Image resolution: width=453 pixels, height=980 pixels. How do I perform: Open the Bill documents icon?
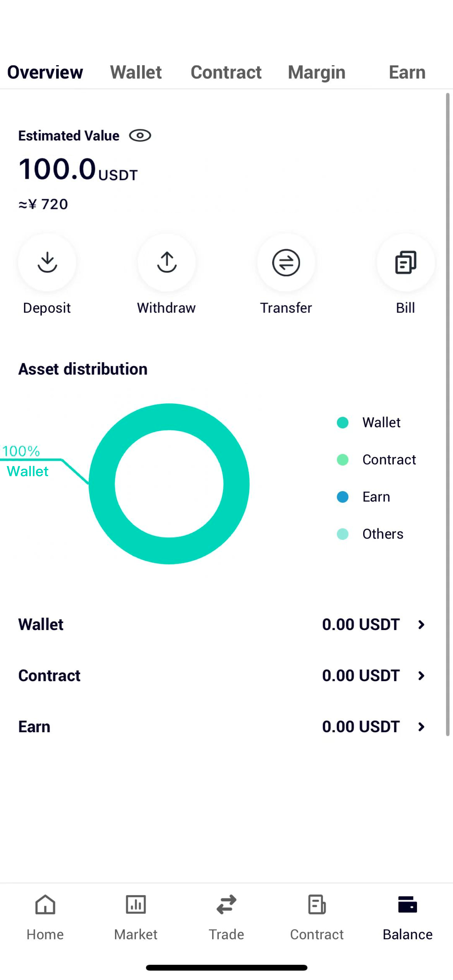tap(406, 262)
